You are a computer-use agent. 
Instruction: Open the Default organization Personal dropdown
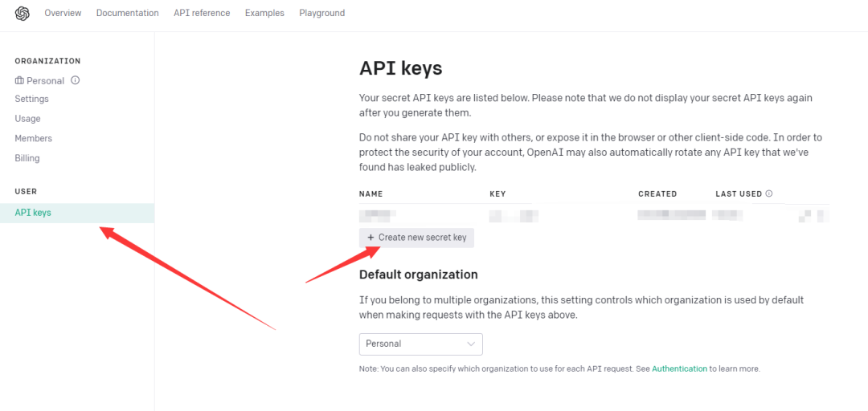[x=420, y=344]
